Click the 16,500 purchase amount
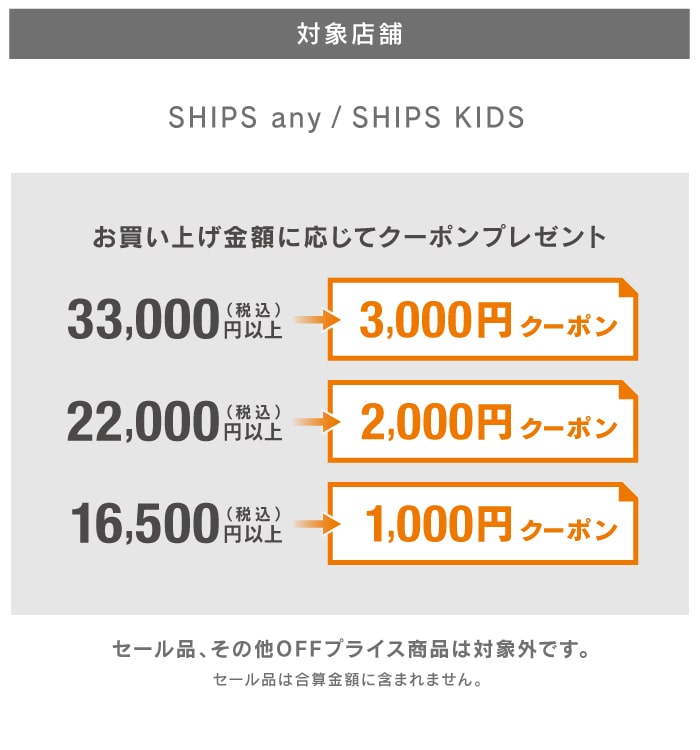 144,524
